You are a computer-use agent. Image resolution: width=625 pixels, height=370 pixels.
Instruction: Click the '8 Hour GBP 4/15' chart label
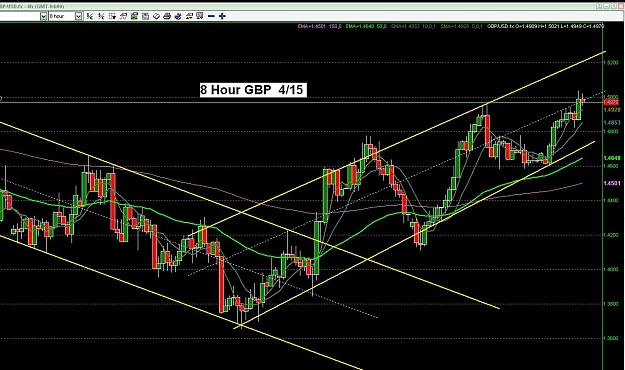(x=253, y=90)
